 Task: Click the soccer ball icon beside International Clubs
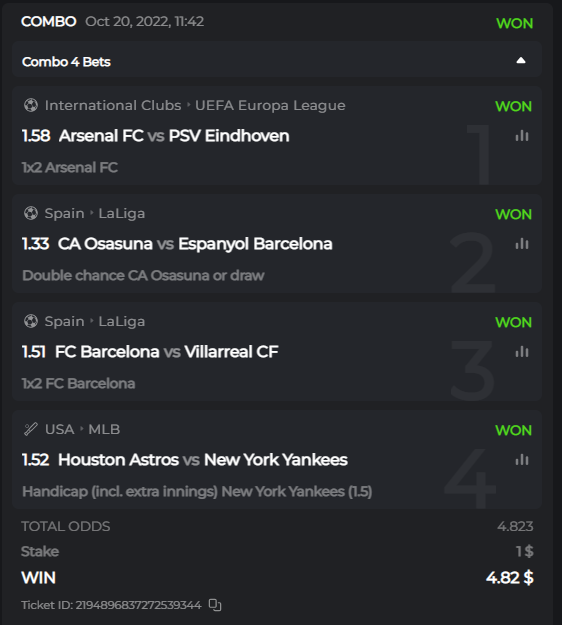click(x=31, y=105)
